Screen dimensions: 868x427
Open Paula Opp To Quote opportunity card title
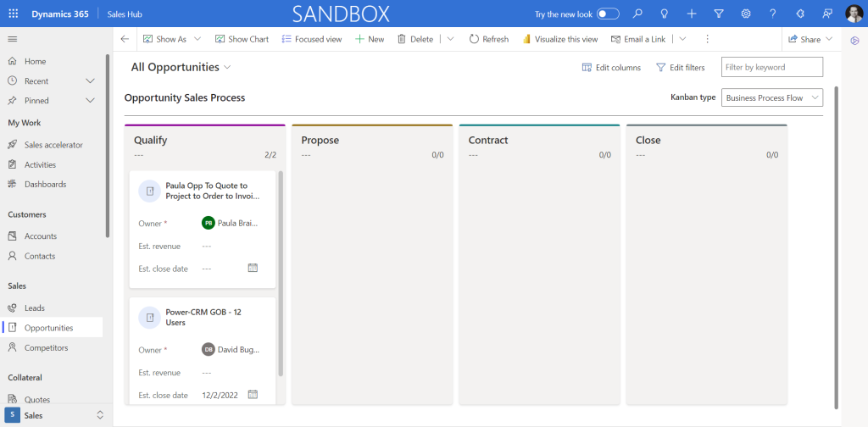[213, 191]
